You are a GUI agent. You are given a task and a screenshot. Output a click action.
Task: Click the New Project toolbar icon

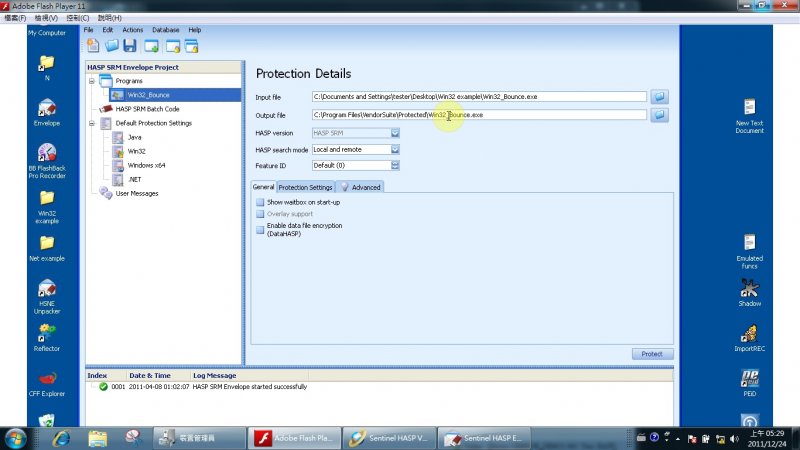pyautogui.click(x=93, y=45)
